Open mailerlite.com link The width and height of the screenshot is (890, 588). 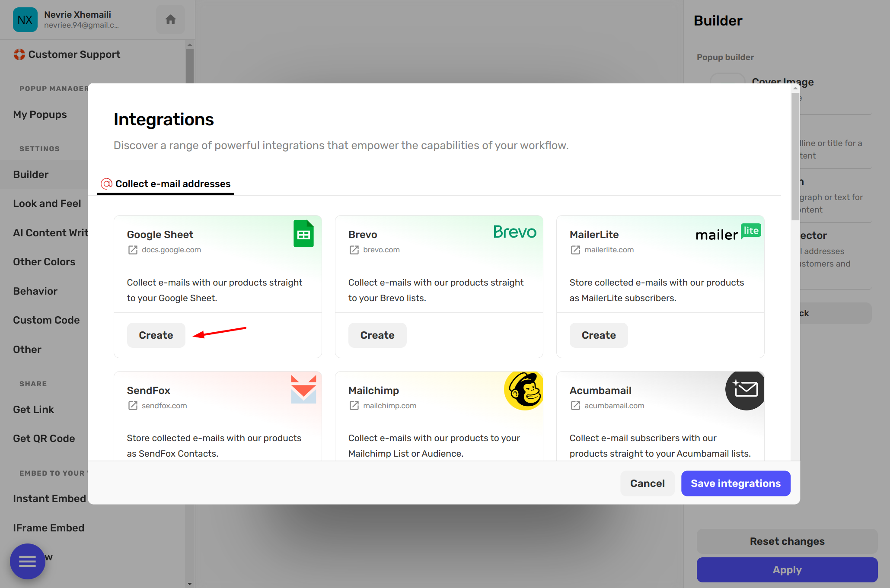609,250
